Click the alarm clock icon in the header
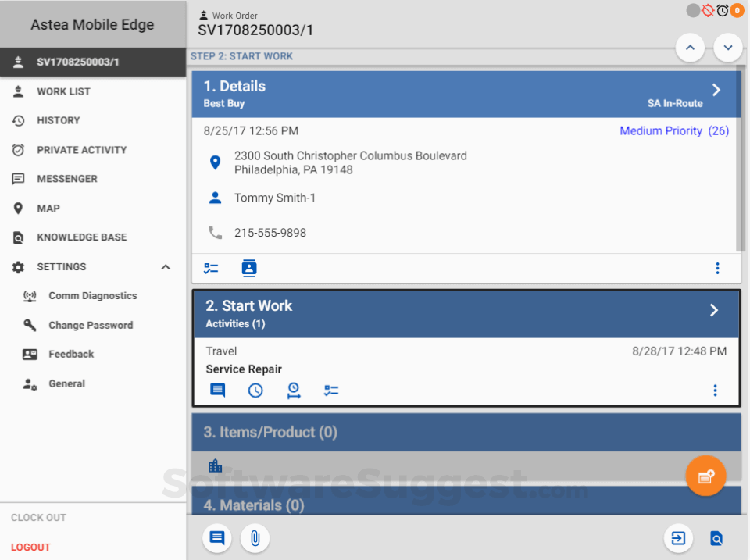Image resolution: width=750 pixels, height=560 pixels. 723,10
